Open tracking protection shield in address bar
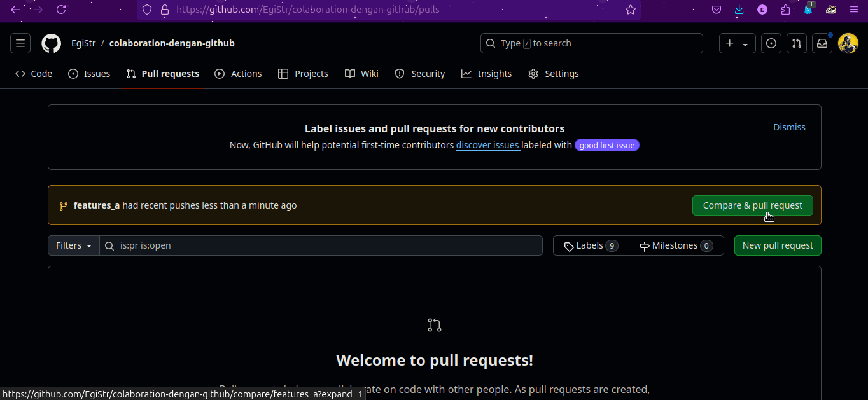Screen dimensions: 868x400 click(147, 10)
